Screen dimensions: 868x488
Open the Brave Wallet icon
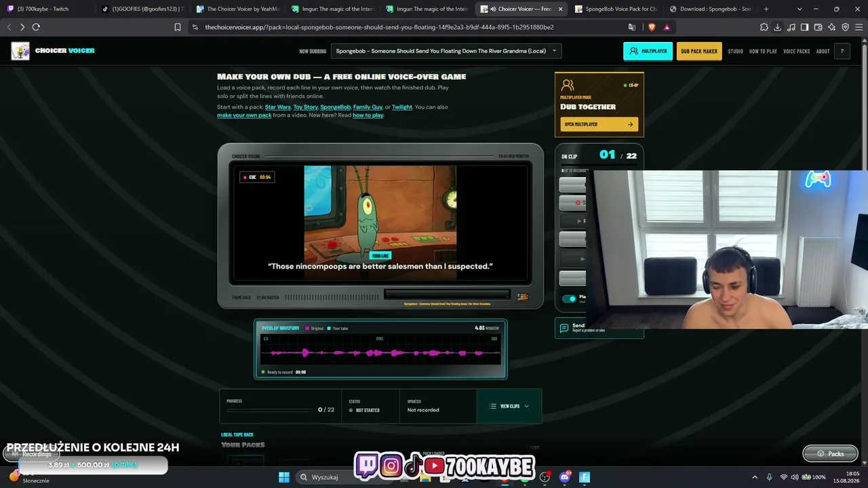click(x=818, y=27)
